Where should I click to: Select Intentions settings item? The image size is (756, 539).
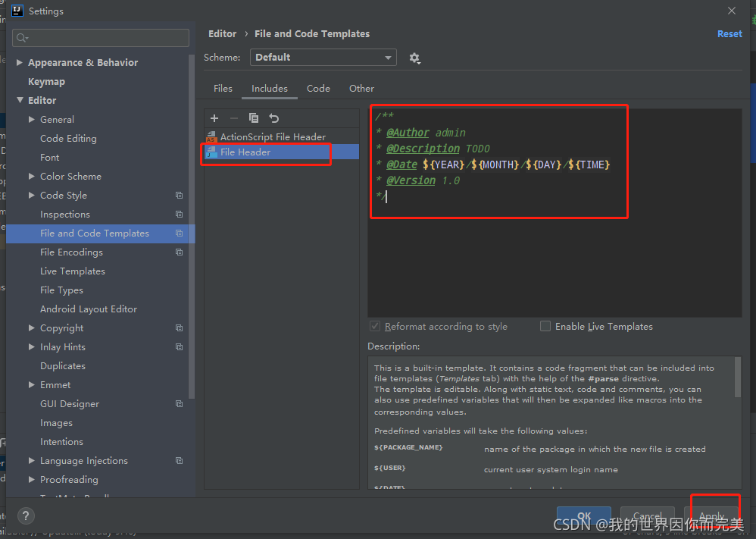(61, 441)
